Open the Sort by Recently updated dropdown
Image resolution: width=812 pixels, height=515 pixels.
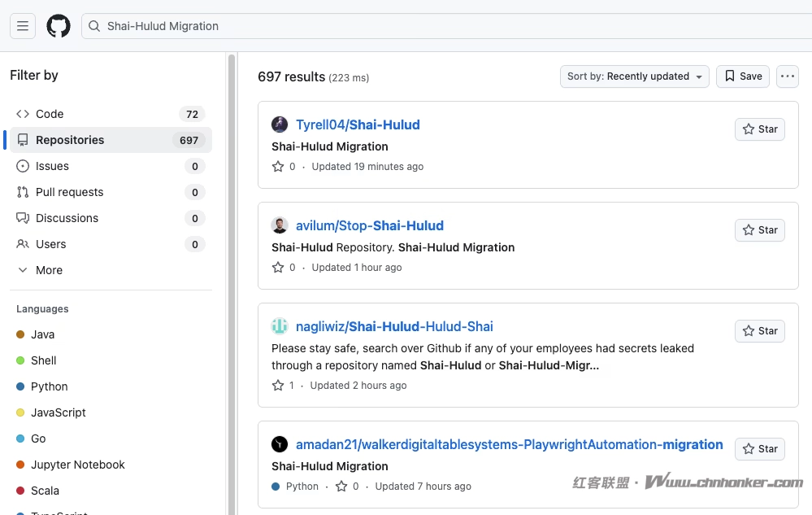click(x=634, y=76)
